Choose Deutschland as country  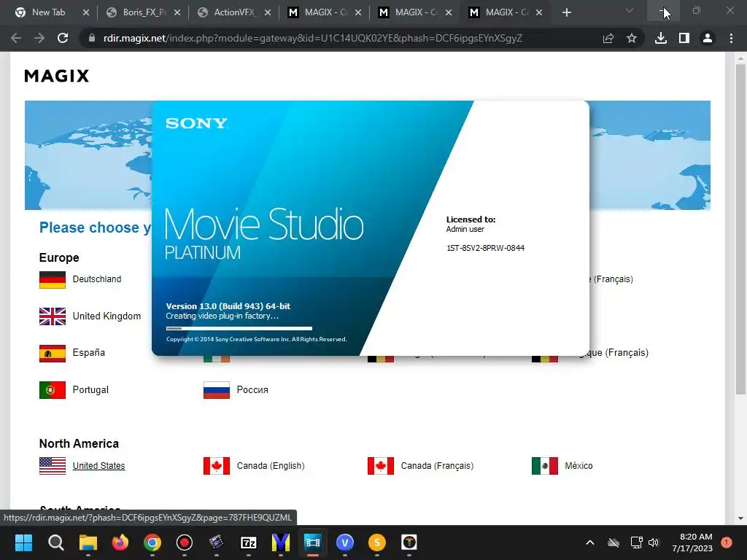pos(97,279)
